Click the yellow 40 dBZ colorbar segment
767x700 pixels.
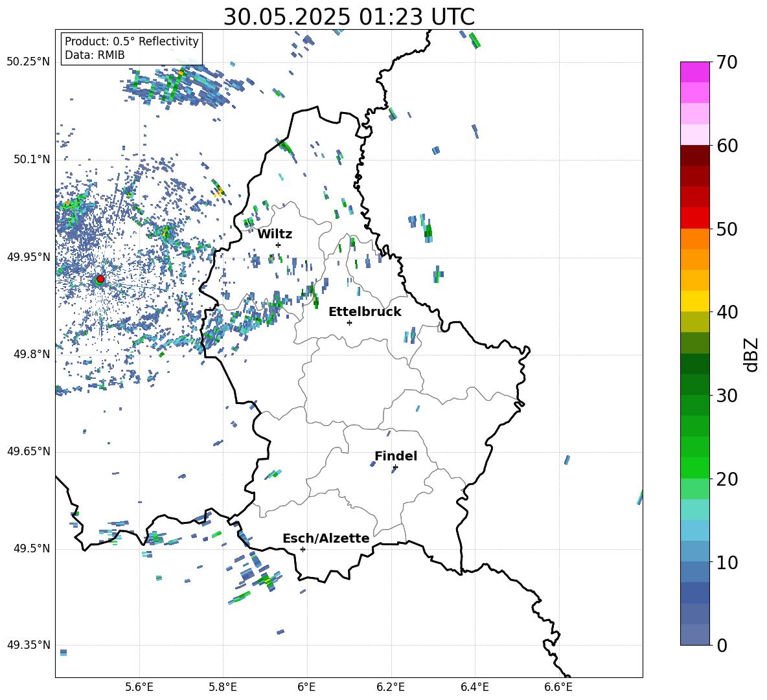click(x=695, y=301)
